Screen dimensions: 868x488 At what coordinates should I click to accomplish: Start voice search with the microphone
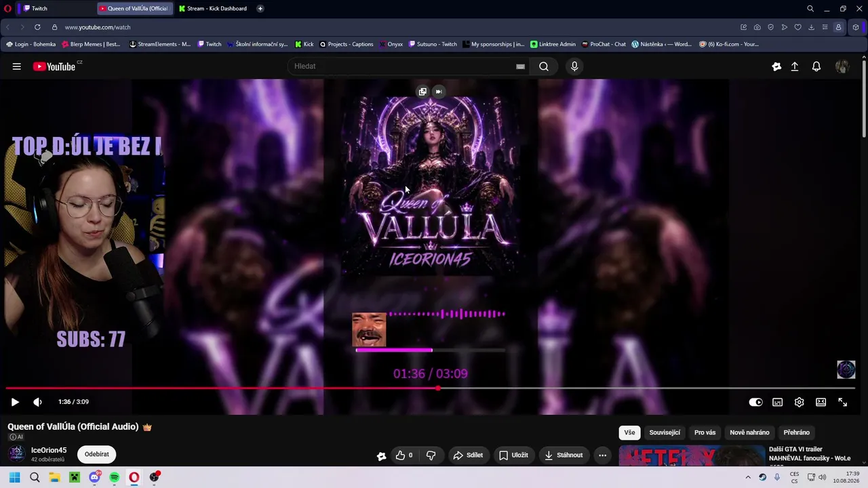pos(574,66)
